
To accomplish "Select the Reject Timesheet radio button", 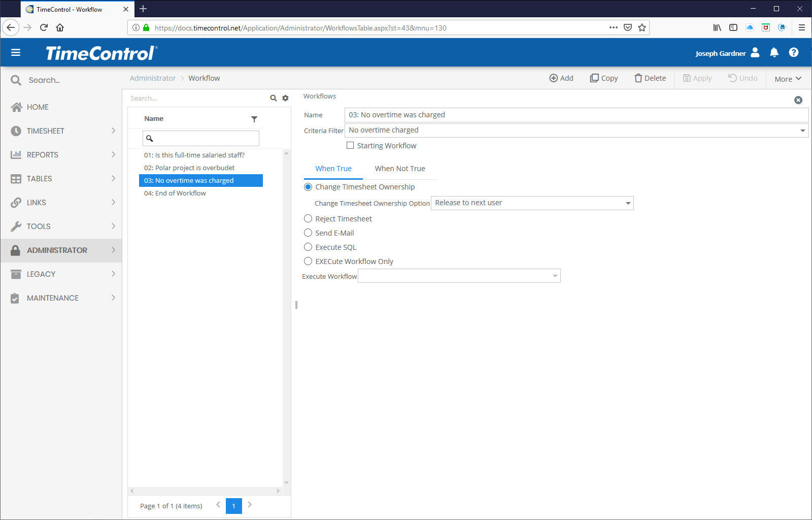I will pos(308,219).
